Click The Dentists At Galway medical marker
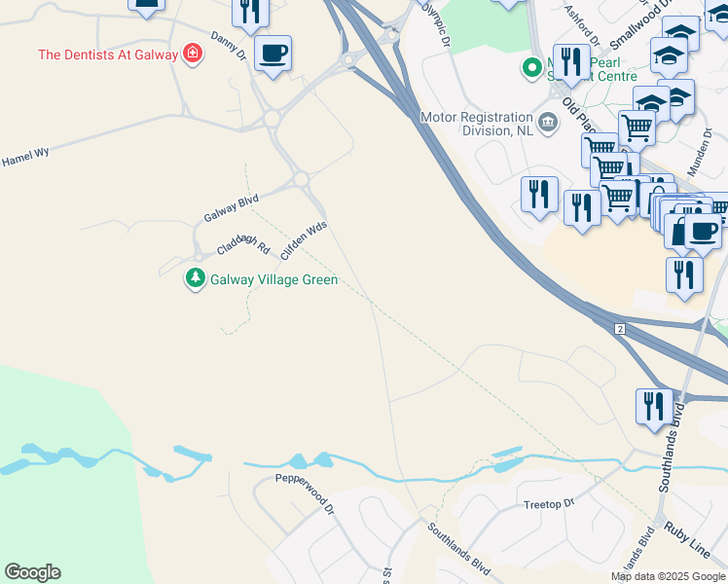This screenshot has width=728, height=584. (193, 54)
